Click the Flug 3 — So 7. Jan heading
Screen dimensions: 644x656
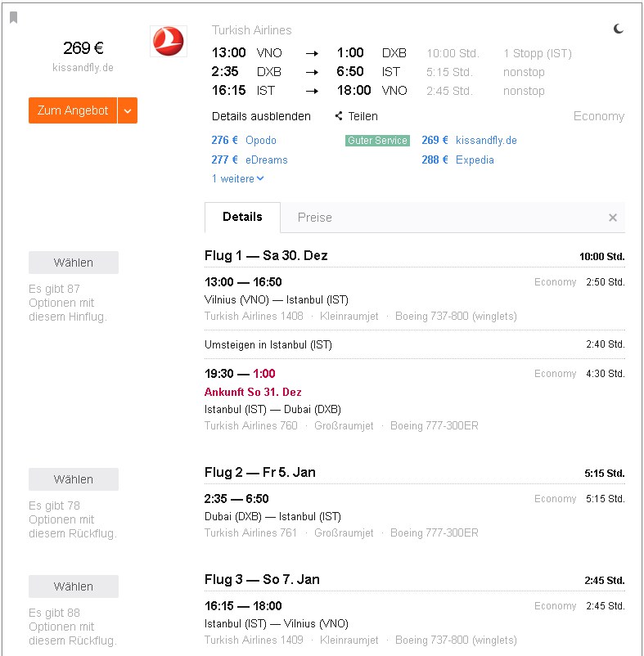262,579
